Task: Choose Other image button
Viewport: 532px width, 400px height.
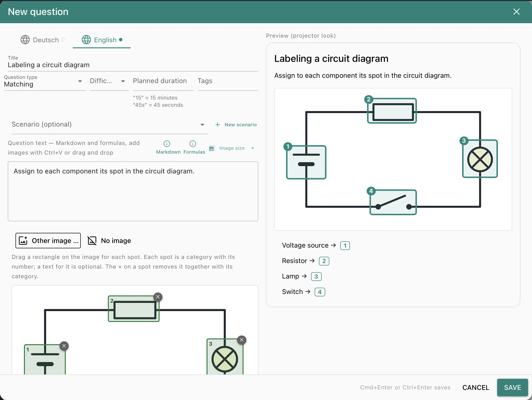Action: click(x=48, y=241)
